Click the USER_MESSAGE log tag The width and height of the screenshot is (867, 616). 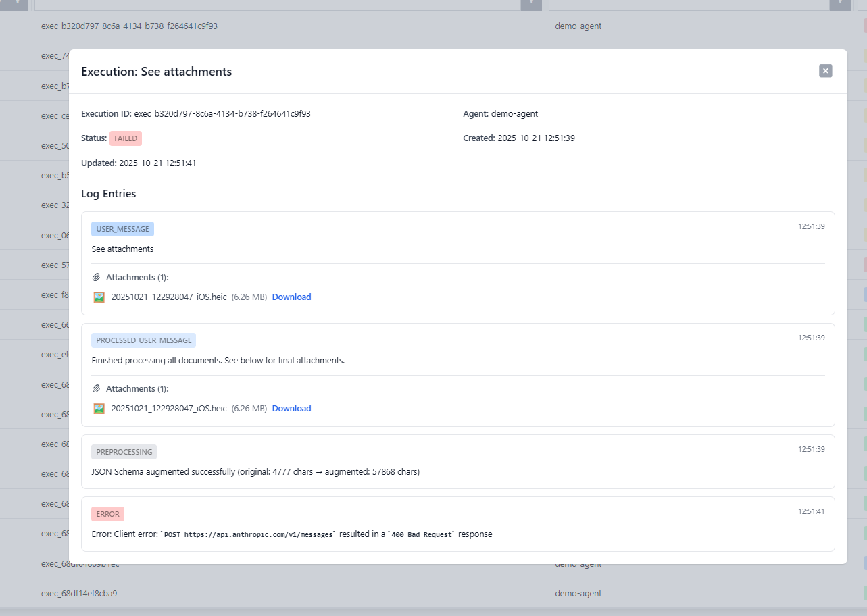(122, 229)
